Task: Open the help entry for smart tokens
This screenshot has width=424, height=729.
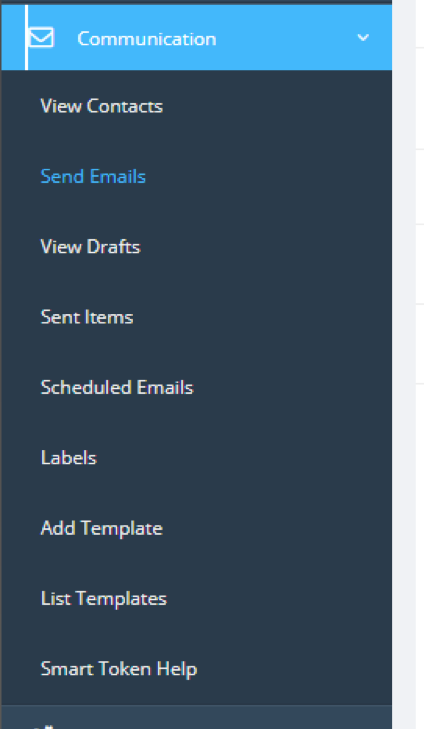Action: 119,669
